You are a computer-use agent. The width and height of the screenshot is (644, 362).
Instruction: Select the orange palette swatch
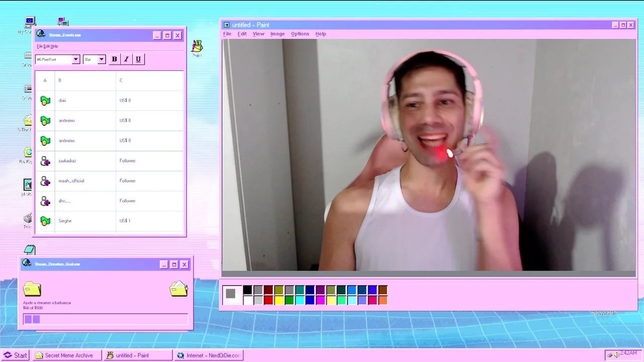click(383, 300)
